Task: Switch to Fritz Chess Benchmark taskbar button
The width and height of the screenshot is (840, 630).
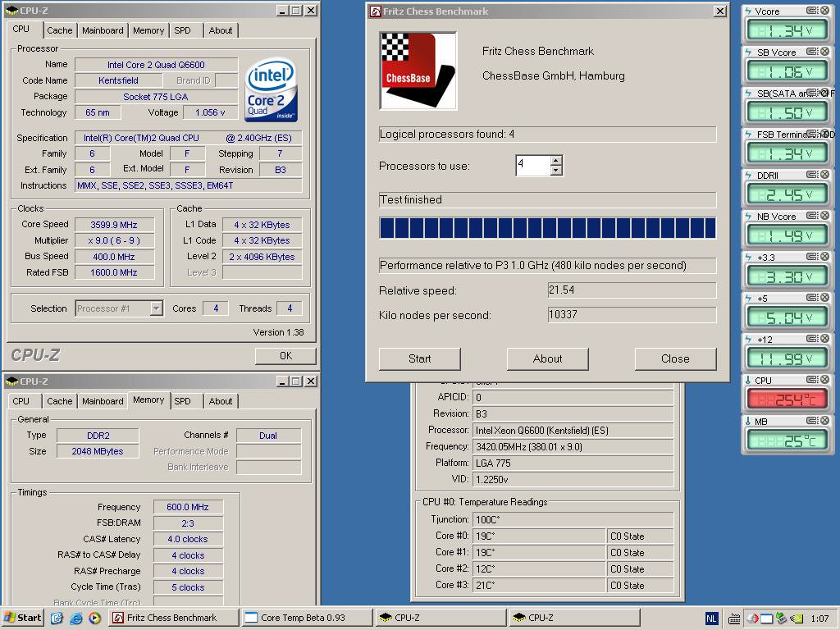Action: [174, 618]
